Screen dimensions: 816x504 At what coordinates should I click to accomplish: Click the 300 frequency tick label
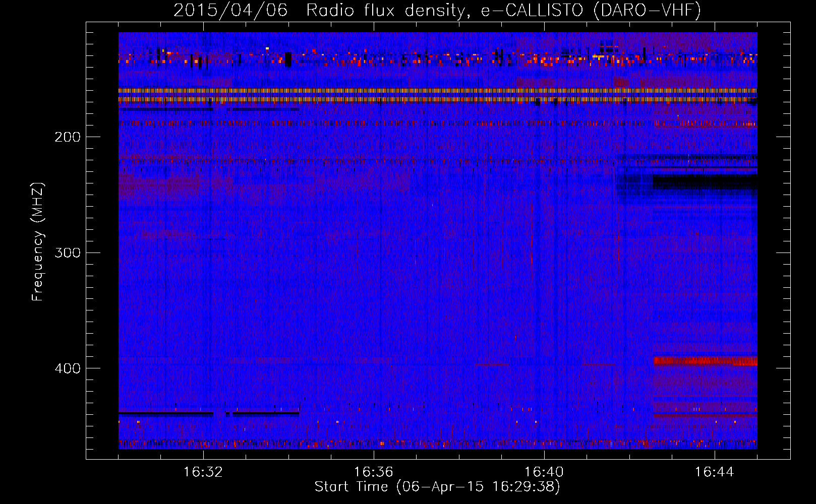tap(68, 253)
